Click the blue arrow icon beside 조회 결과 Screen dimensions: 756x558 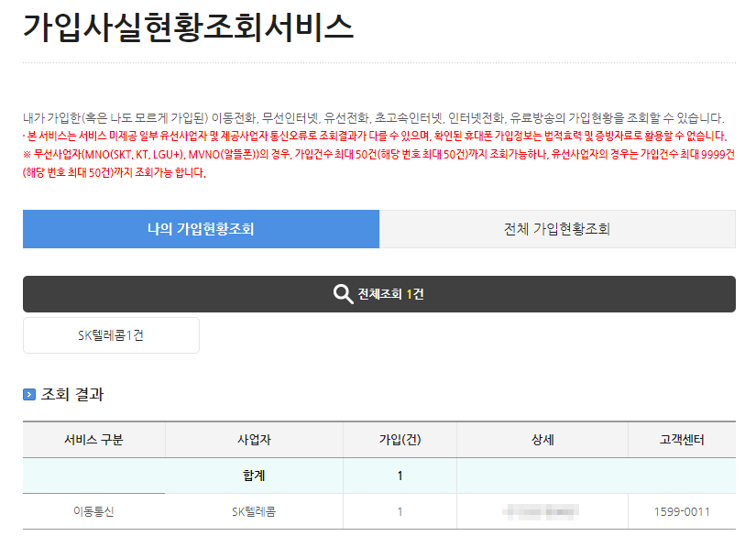click(30, 396)
